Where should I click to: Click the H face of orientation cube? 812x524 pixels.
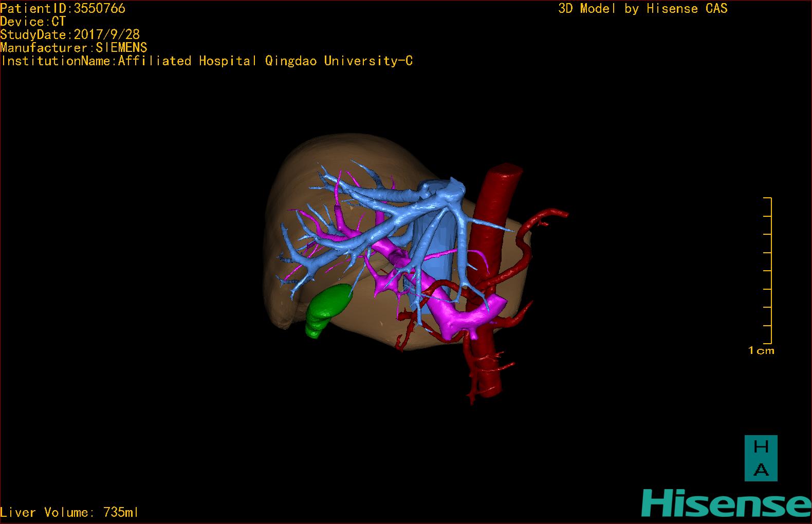(761, 447)
